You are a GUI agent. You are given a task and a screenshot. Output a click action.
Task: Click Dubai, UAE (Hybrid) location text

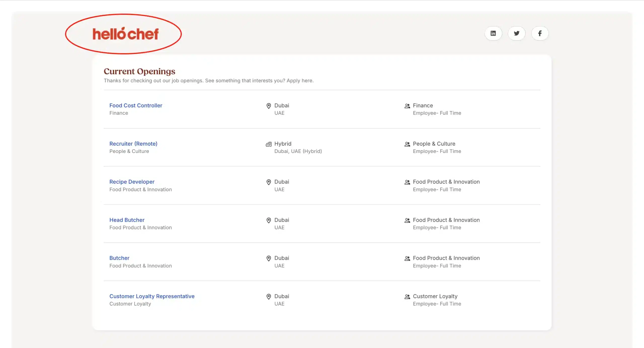298,151
